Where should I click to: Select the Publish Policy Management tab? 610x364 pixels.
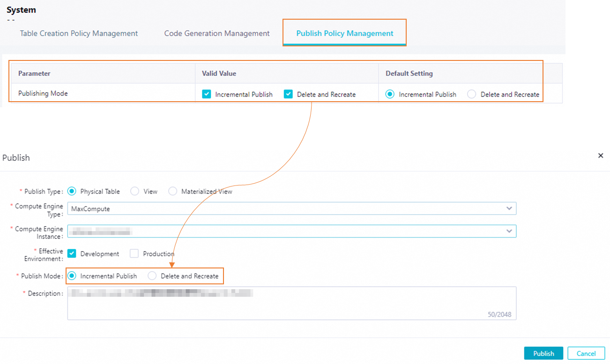pos(345,33)
